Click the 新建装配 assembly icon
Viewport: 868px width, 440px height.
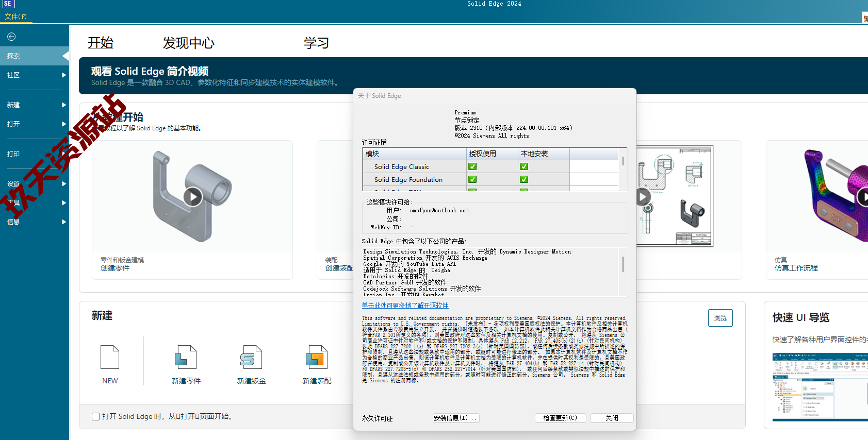point(317,357)
